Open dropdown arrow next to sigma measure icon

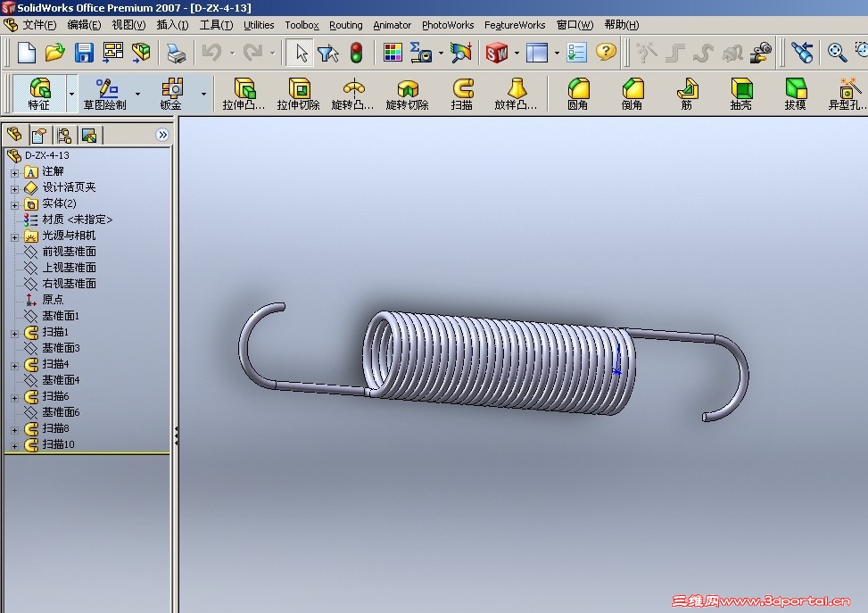441,54
